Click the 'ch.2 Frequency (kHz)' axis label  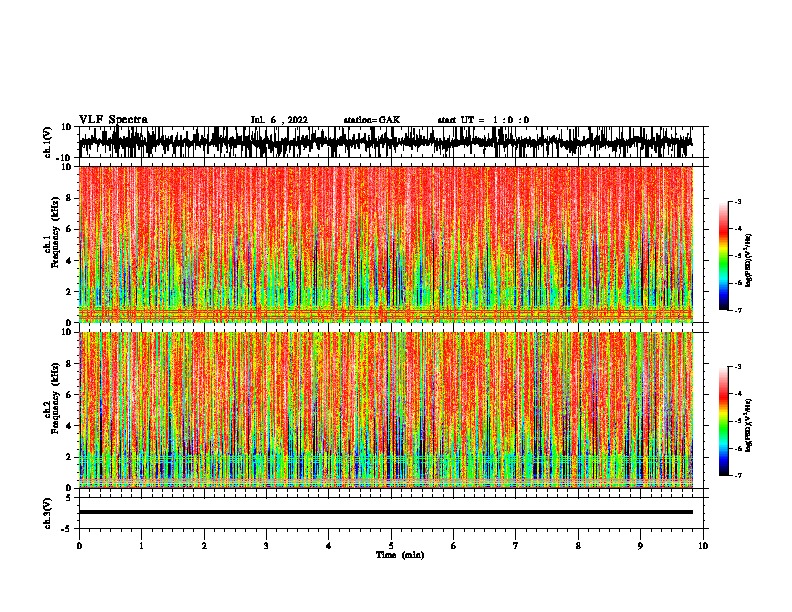51,398
